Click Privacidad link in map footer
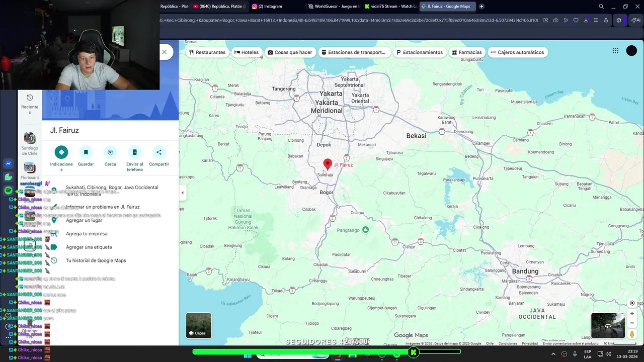Screen dimensions: 644x362 pyautogui.click(x=530, y=343)
